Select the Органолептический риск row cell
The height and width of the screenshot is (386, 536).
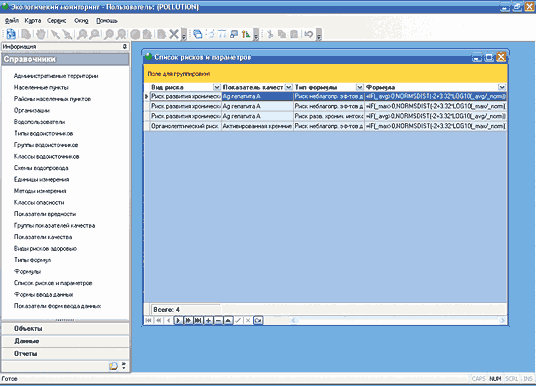(x=186, y=126)
